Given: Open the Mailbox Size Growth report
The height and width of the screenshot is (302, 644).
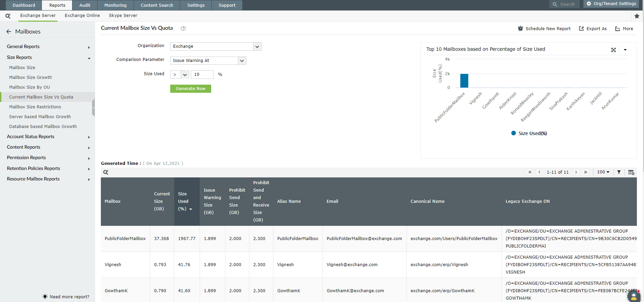Looking at the screenshot, I should pyautogui.click(x=30, y=78).
